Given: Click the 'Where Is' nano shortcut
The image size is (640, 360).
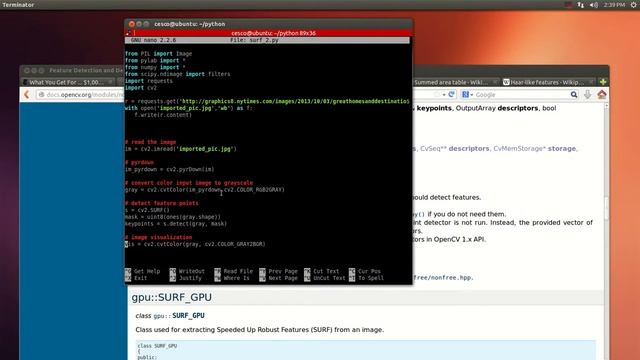Looking at the screenshot, I should point(232,278).
